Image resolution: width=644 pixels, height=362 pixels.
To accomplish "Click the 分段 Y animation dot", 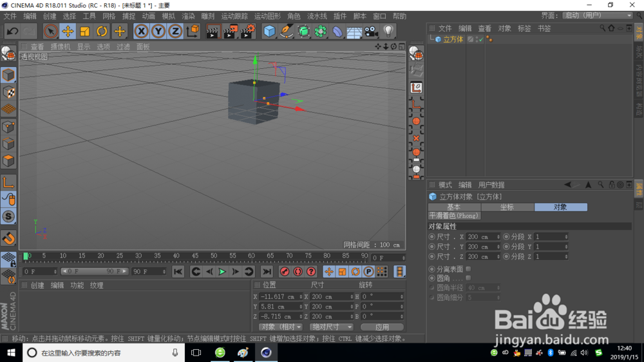I will click(506, 247).
